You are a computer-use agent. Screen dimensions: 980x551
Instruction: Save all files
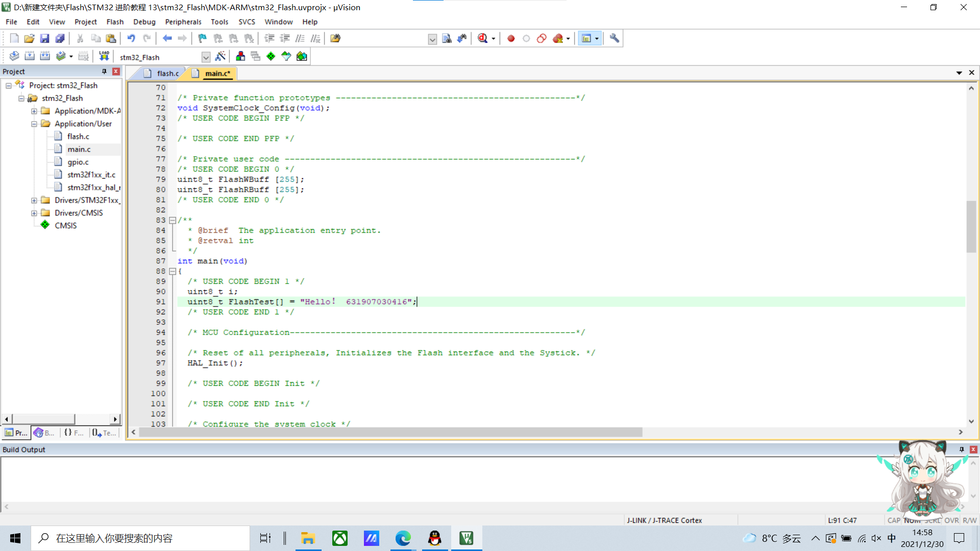tap(60, 38)
